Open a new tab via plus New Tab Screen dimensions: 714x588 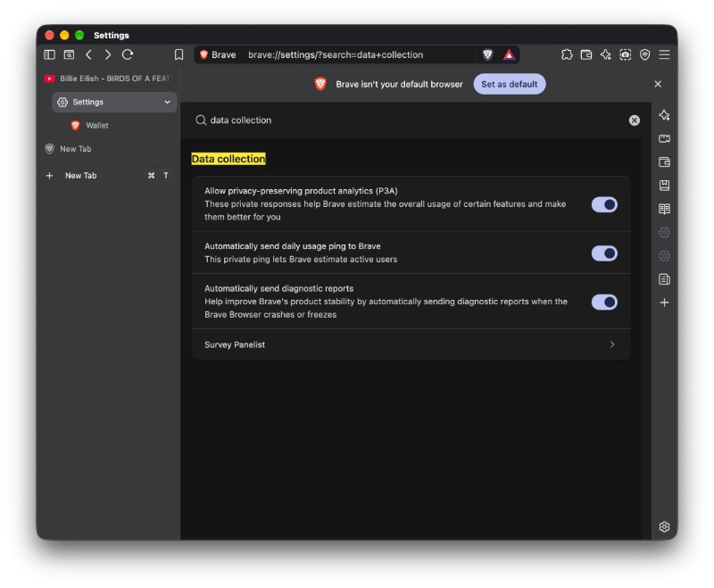click(x=108, y=176)
